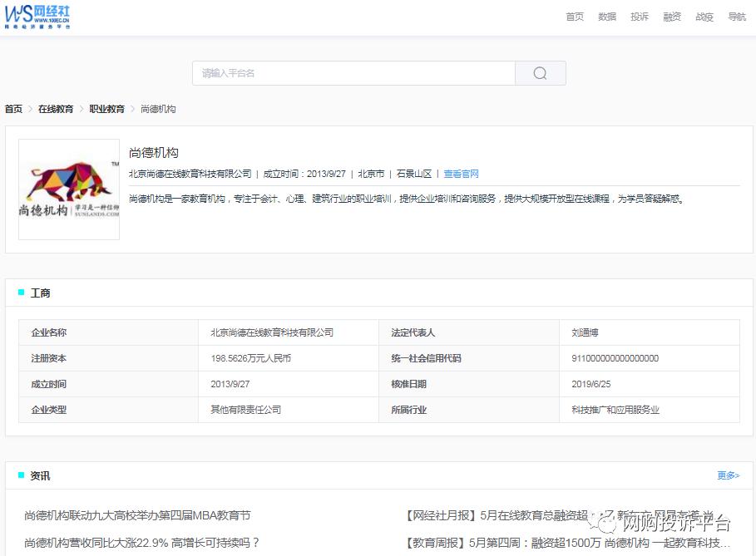Open the 数据 menu item
The height and width of the screenshot is (556, 756).
point(606,16)
